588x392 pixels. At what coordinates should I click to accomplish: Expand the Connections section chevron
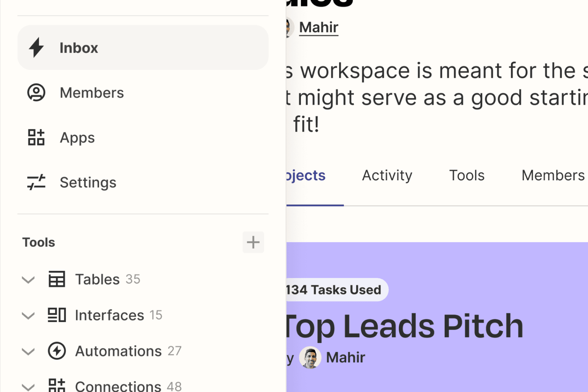coord(28,387)
